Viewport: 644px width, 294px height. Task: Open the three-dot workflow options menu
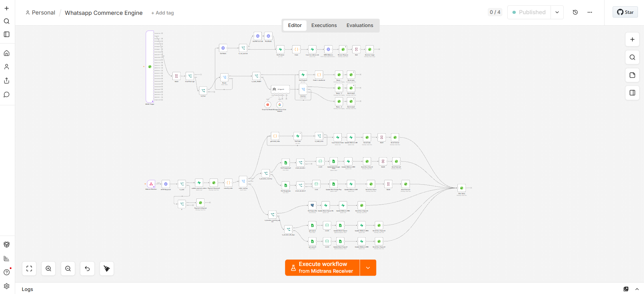pyautogui.click(x=590, y=12)
